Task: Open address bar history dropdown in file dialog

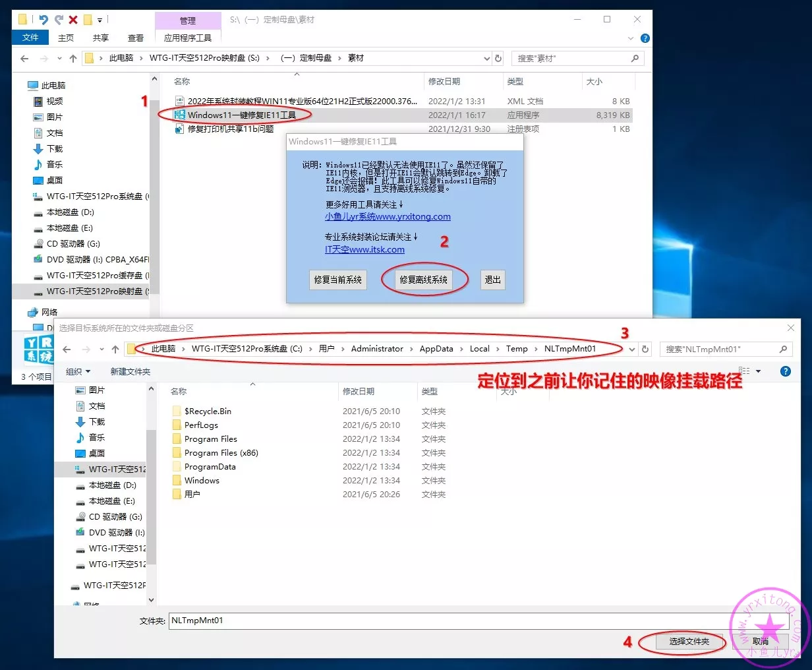Action: (632, 349)
